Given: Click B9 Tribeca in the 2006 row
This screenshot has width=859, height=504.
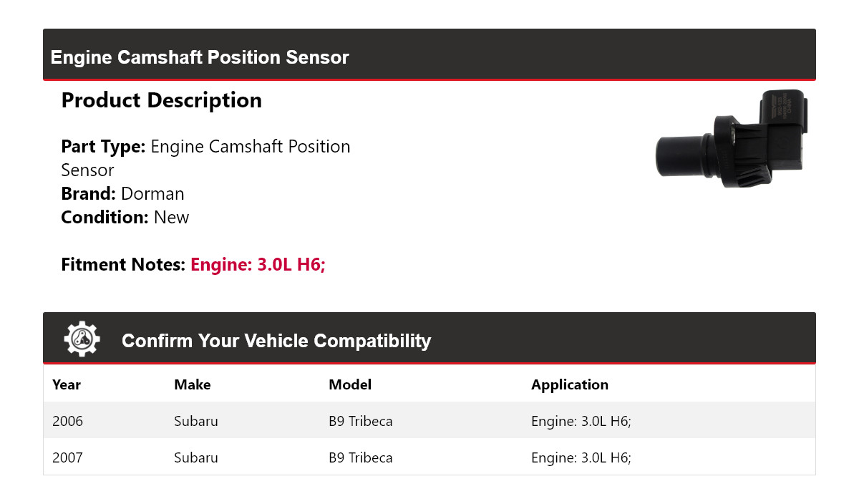Looking at the screenshot, I should click(360, 421).
